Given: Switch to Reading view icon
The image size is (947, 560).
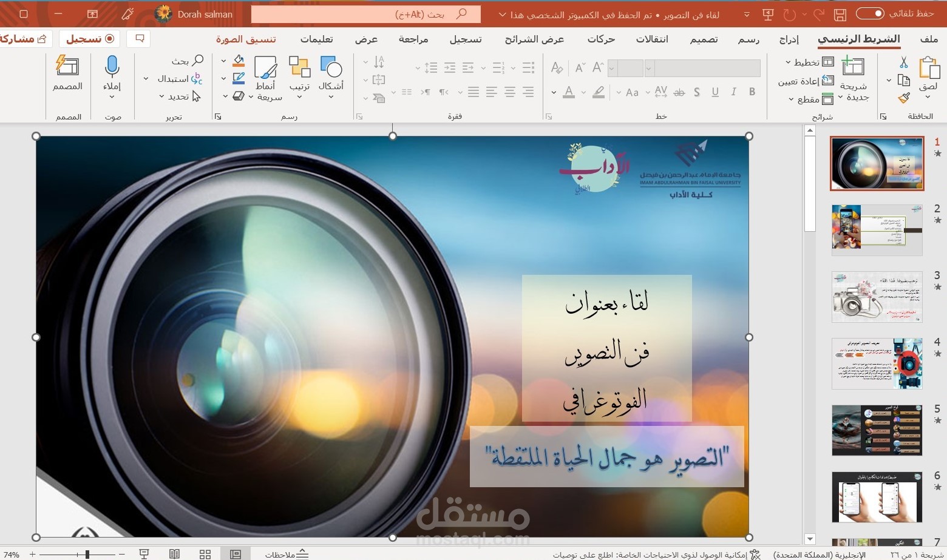Looking at the screenshot, I should [x=174, y=554].
